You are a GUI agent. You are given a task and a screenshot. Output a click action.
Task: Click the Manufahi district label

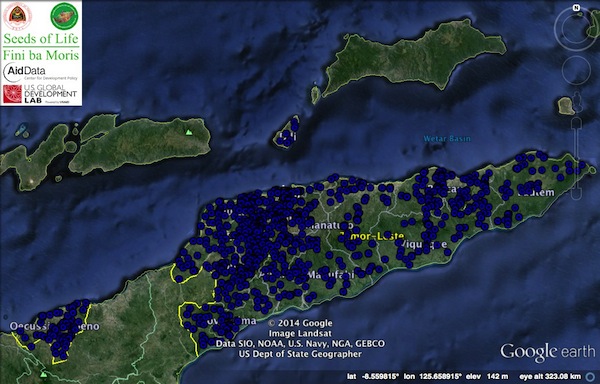[331, 274]
